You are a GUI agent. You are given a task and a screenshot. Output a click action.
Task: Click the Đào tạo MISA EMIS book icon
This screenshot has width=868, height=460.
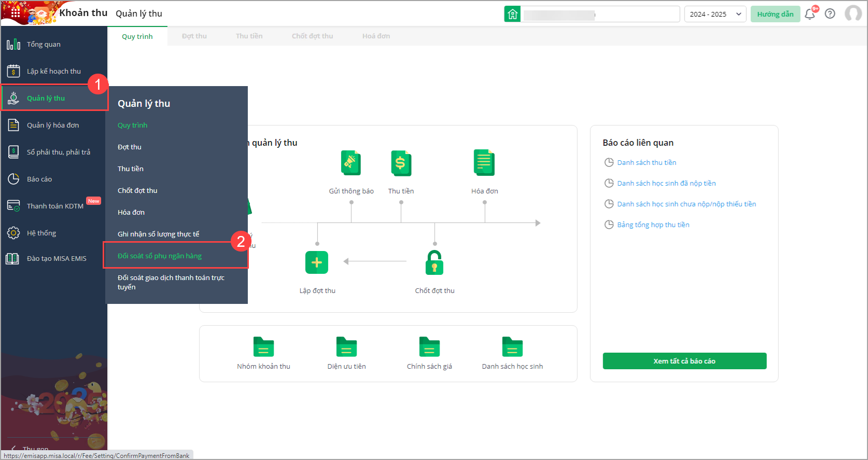pos(12,258)
